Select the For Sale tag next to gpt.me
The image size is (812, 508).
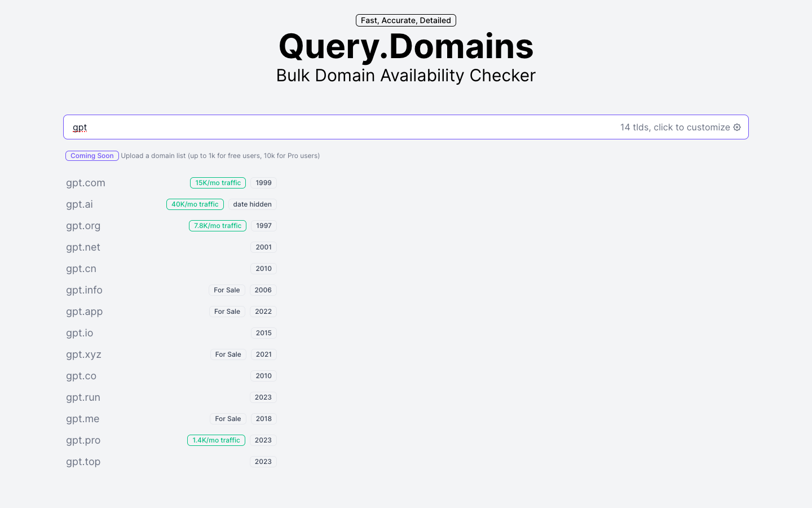pyautogui.click(x=228, y=418)
